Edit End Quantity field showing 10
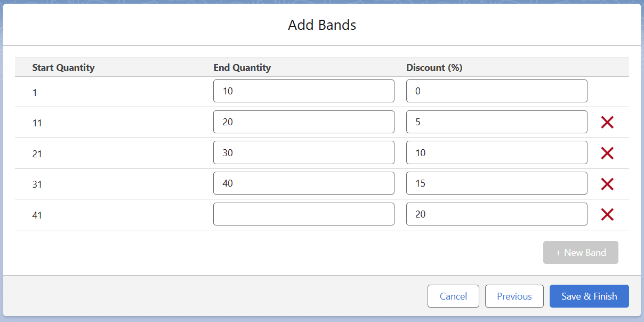644x322 pixels. pos(303,91)
